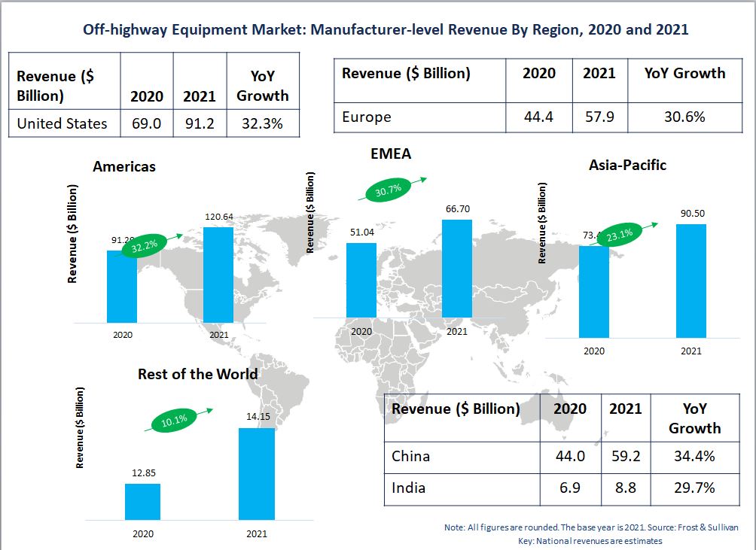The image size is (756, 550).
Task: Click India 2020 value '6.9'
Action: (x=570, y=488)
